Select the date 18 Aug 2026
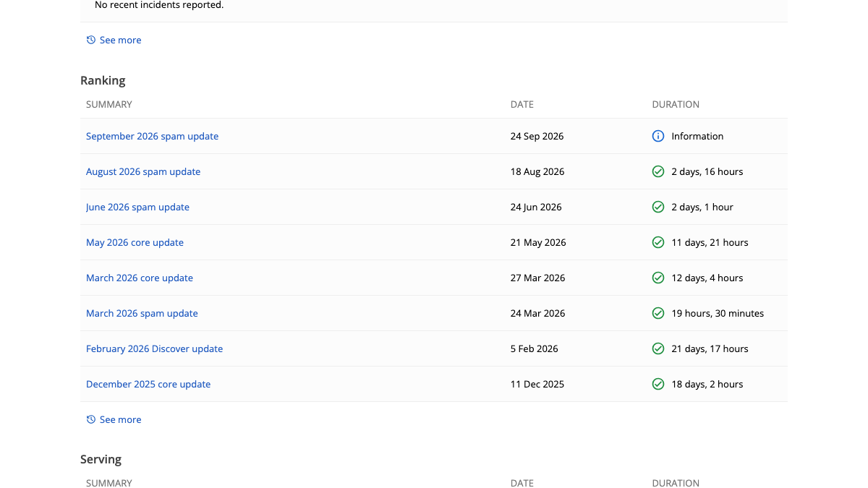This screenshot has height=488, width=868. [x=537, y=171]
